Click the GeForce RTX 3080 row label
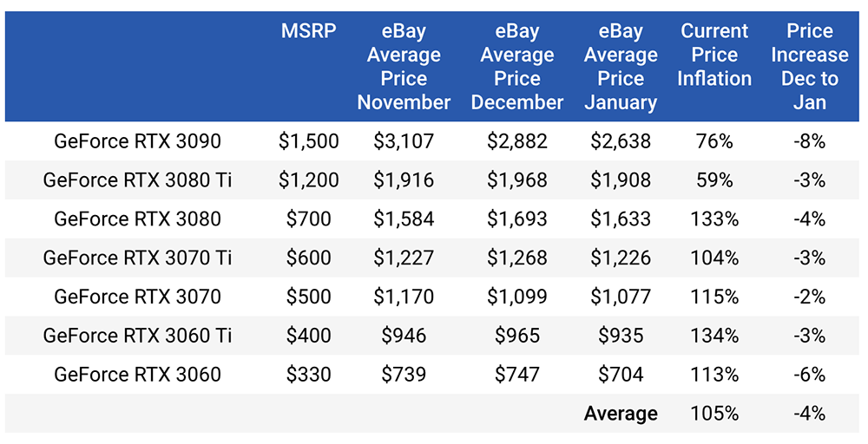 (x=137, y=219)
